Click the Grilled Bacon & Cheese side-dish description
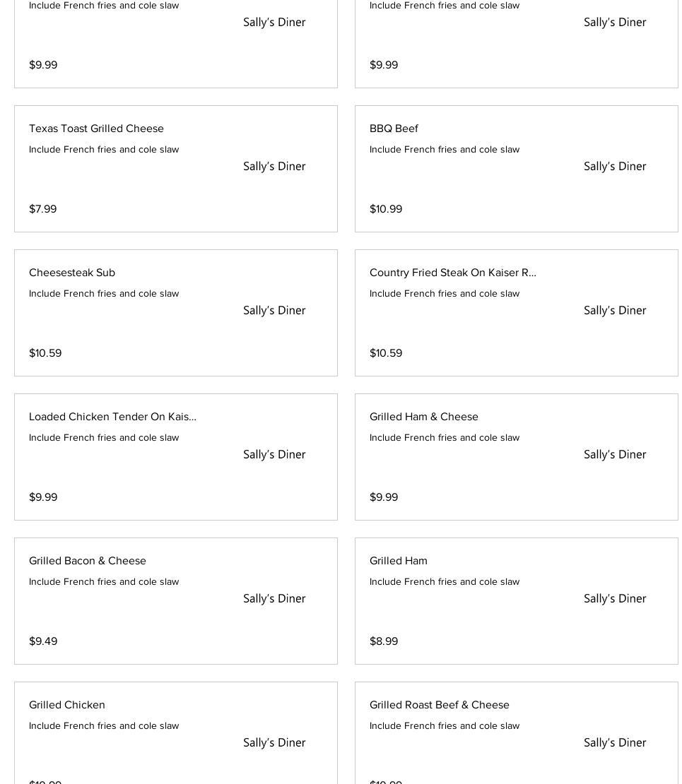The width and height of the screenshot is (682, 784). pos(104,582)
